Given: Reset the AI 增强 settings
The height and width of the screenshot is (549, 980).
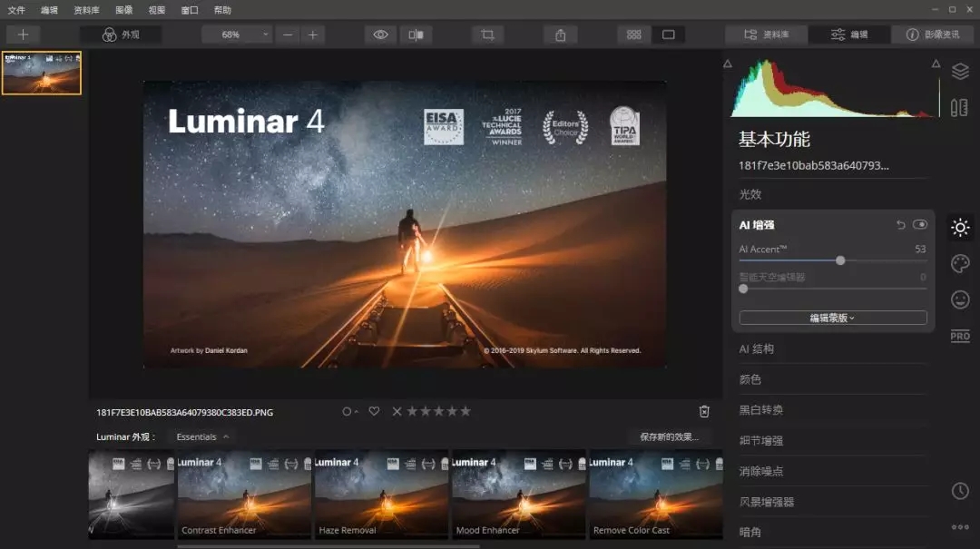Looking at the screenshot, I should point(901,224).
